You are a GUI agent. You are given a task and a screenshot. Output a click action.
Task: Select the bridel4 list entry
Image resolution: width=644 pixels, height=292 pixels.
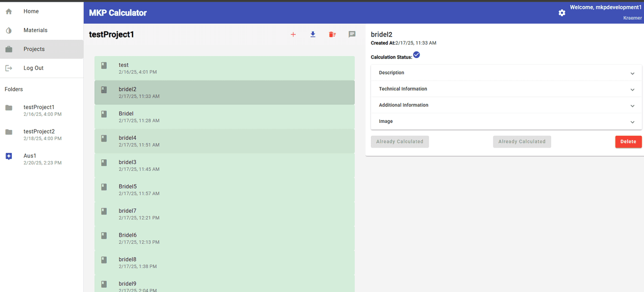pos(224,141)
